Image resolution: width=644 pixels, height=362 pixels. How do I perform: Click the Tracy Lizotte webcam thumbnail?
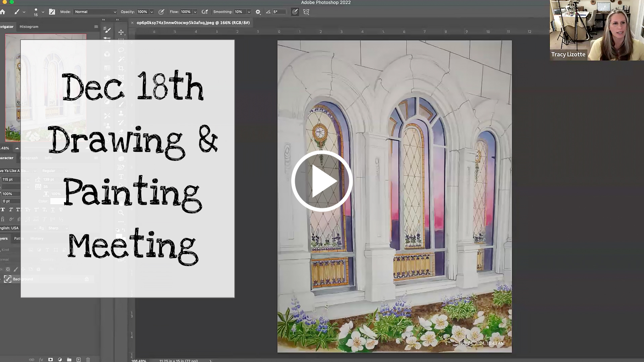click(597, 30)
